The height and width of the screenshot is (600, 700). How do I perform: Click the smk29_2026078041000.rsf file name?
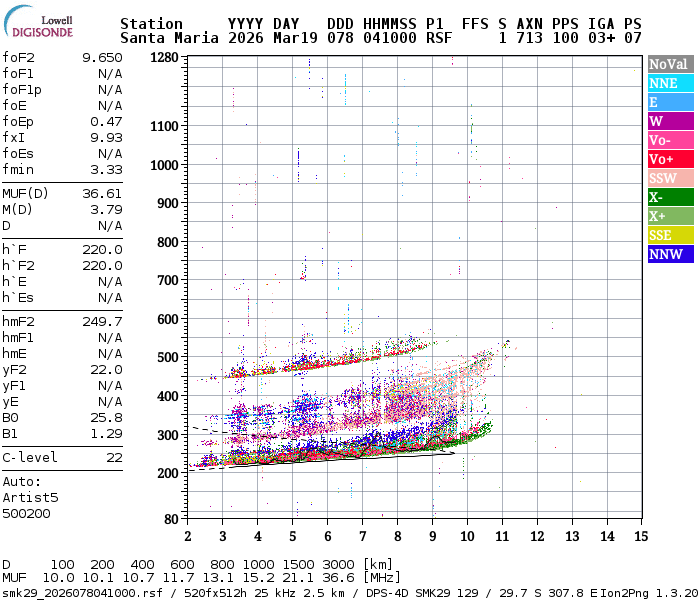82,593
